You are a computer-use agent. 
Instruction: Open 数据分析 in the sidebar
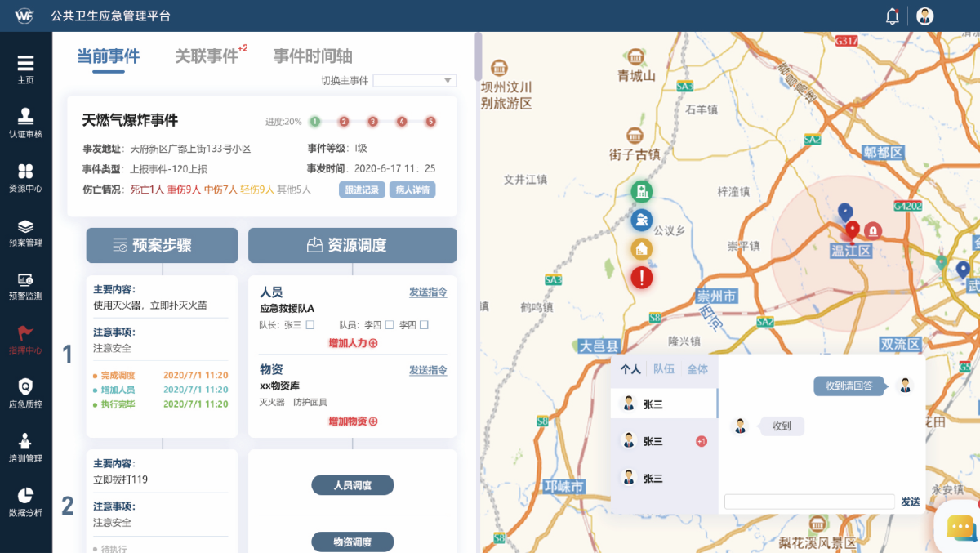tap(25, 502)
